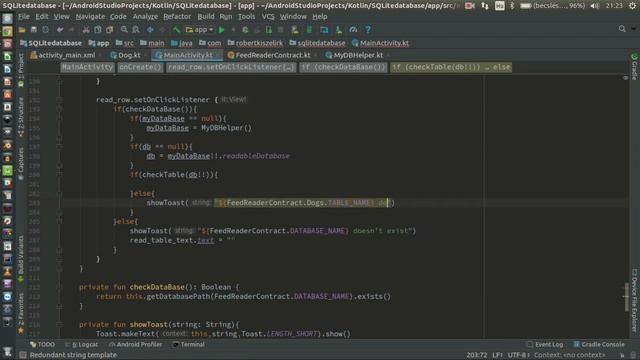
Task: Open the Navigate menu
Action: pos(90,16)
